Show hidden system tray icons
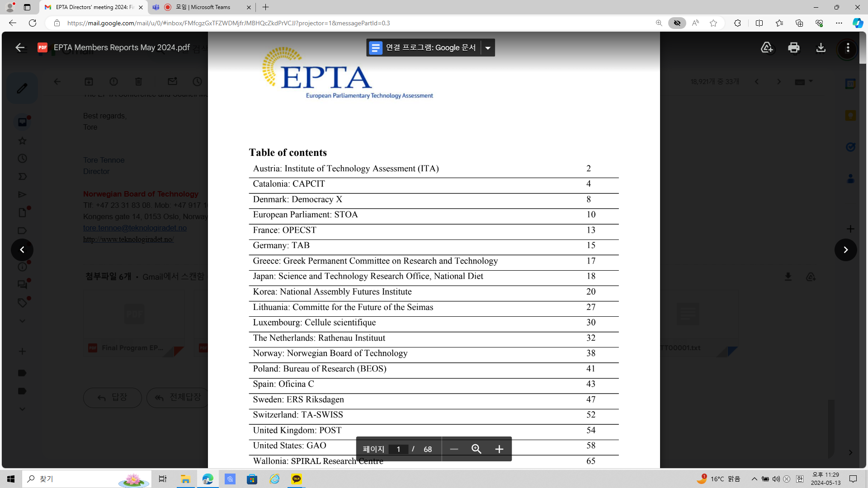This screenshot has width=868, height=488. tap(754, 479)
